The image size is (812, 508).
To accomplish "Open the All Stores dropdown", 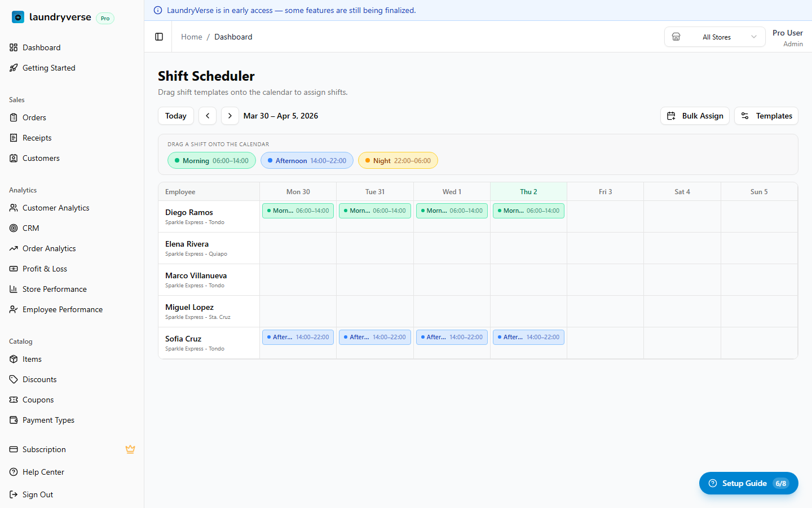I will [716, 37].
